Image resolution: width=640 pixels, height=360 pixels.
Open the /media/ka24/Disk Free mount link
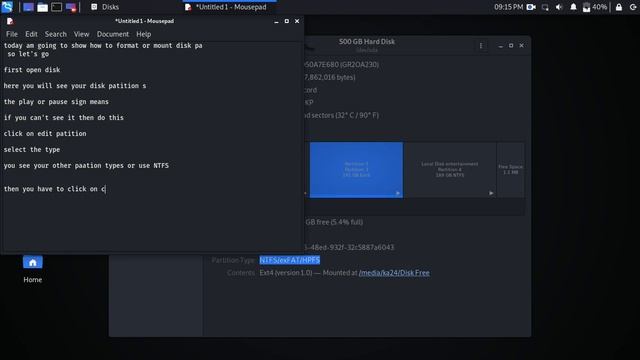(394, 273)
